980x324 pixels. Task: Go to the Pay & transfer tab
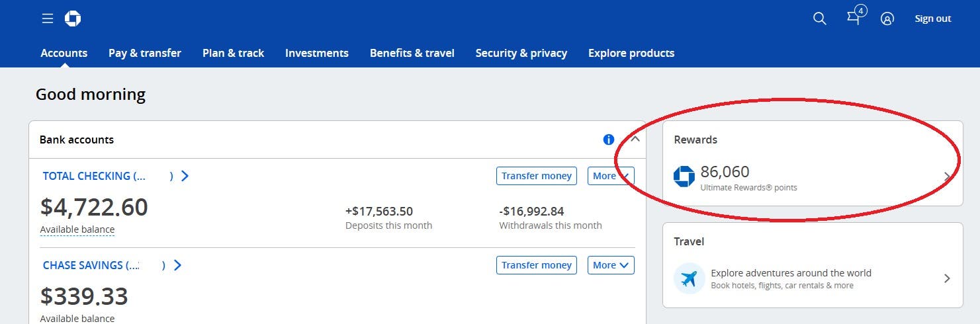(x=145, y=53)
